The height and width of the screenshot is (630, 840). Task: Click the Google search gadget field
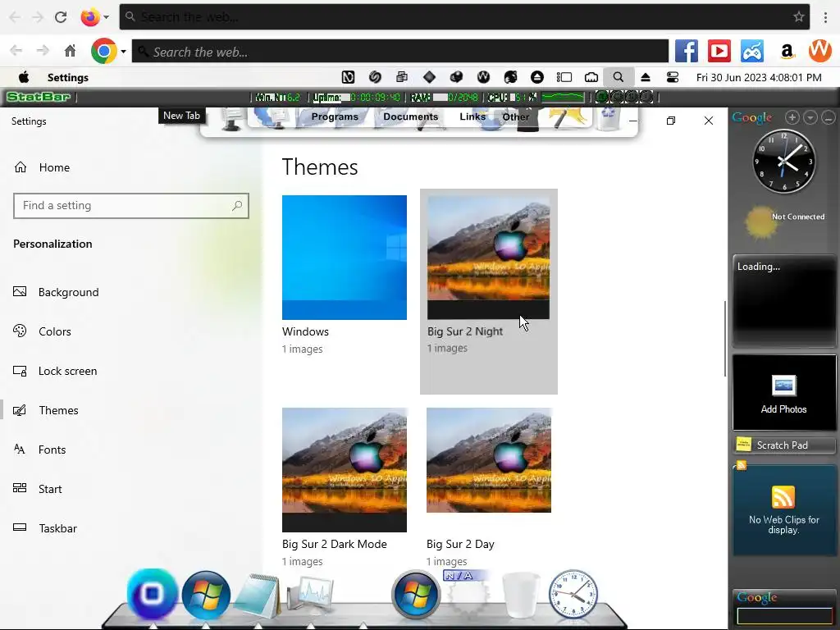[x=784, y=615]
